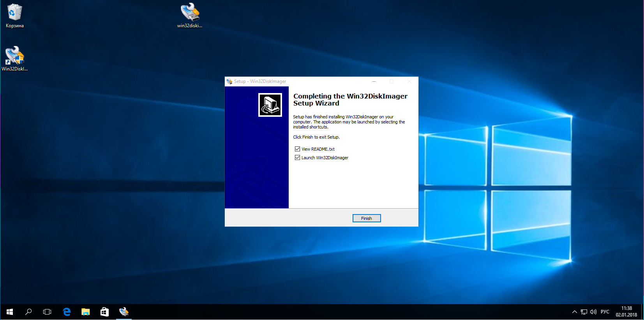Open the Microsoft Store taskbar icon
Viewport: 644px width, 320px height.
pyautogui.click(x=104, y=312)
